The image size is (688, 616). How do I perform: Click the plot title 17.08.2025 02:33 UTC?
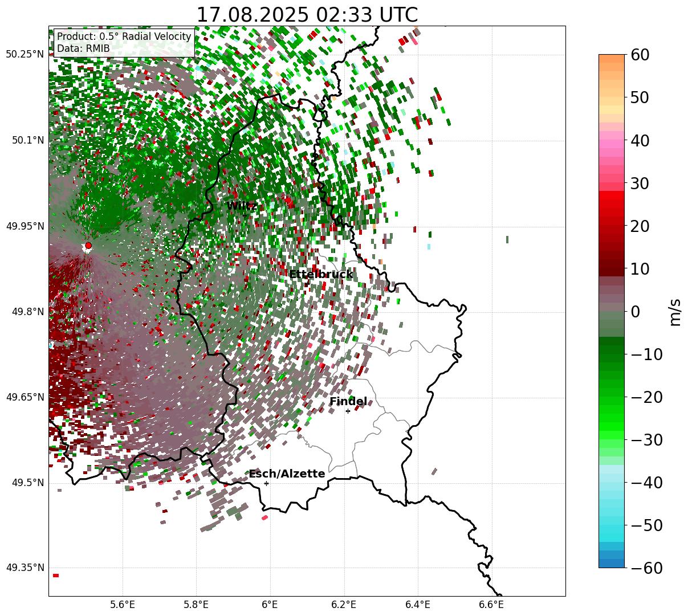pos(307,15)
